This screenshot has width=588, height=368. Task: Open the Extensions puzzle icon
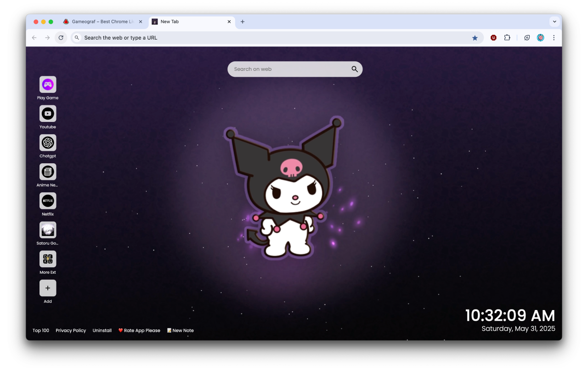point(507,38)
